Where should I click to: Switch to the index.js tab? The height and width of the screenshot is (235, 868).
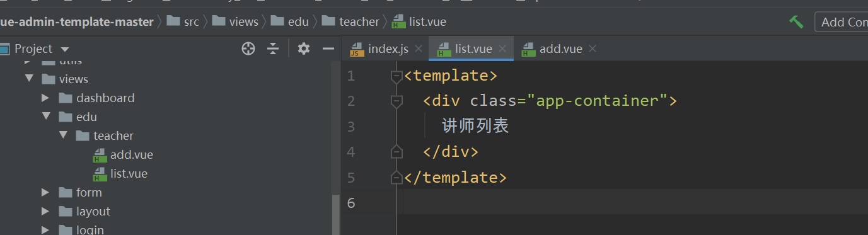[379, 49]
